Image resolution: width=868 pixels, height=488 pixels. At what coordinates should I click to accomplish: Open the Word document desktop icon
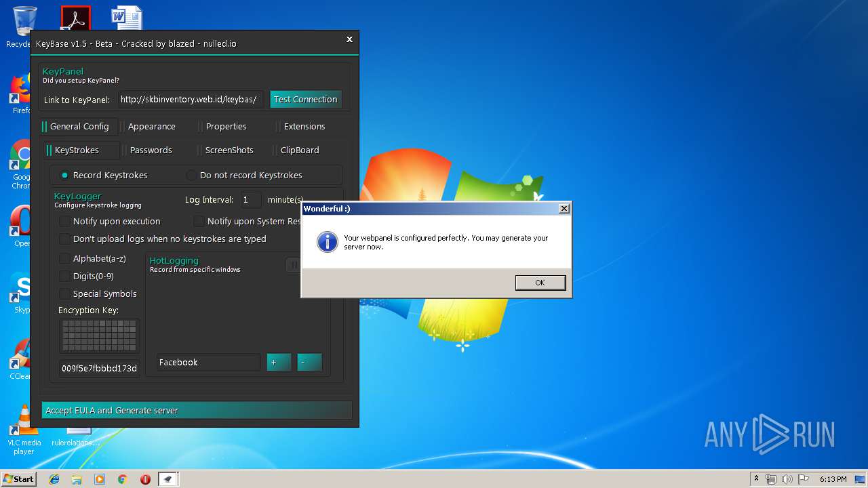click(127, 18)
